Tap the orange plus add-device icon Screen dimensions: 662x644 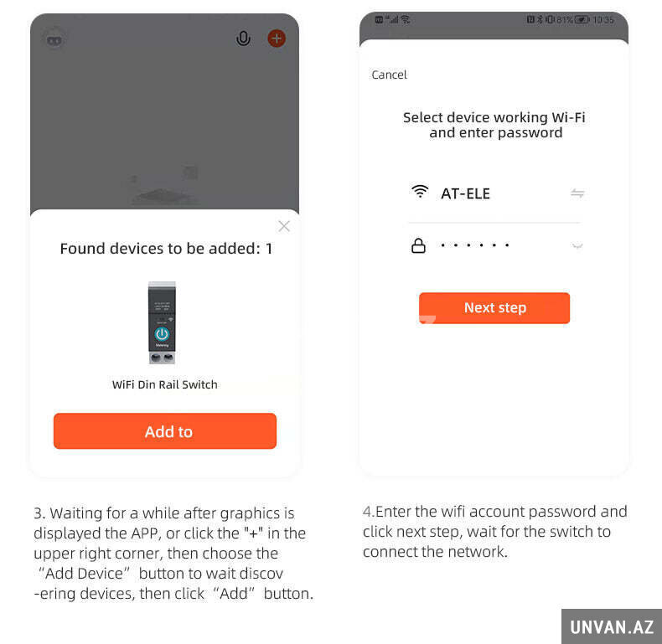(x=277, y=39)
